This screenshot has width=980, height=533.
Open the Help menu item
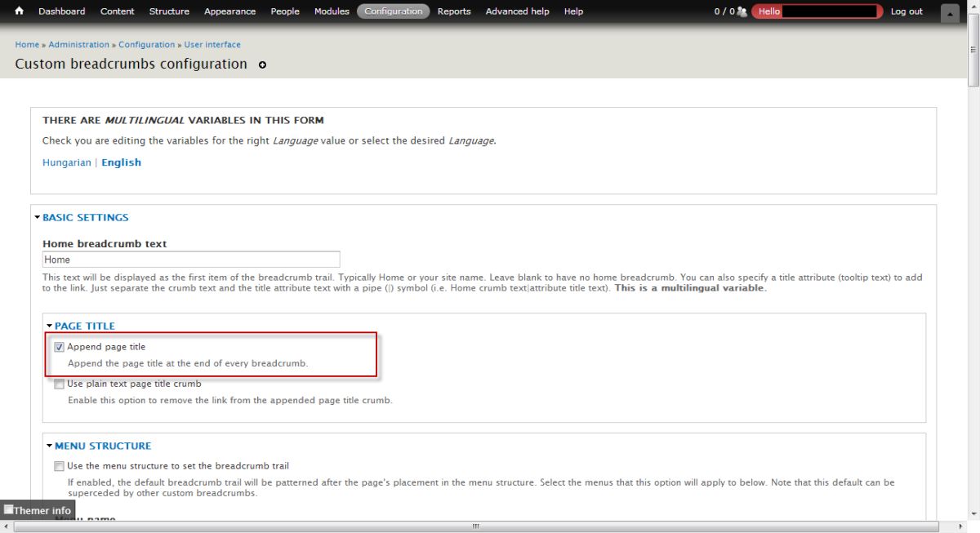tap(573, 11)
